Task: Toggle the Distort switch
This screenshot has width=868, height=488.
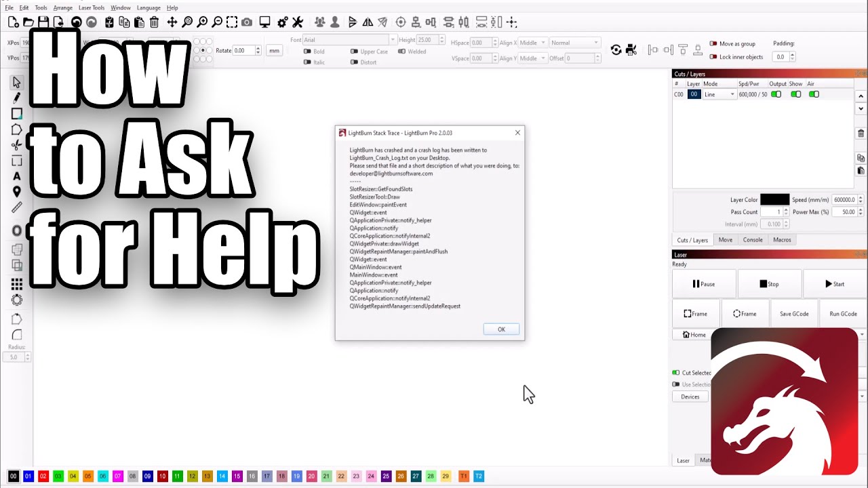Action: point(354,62)
